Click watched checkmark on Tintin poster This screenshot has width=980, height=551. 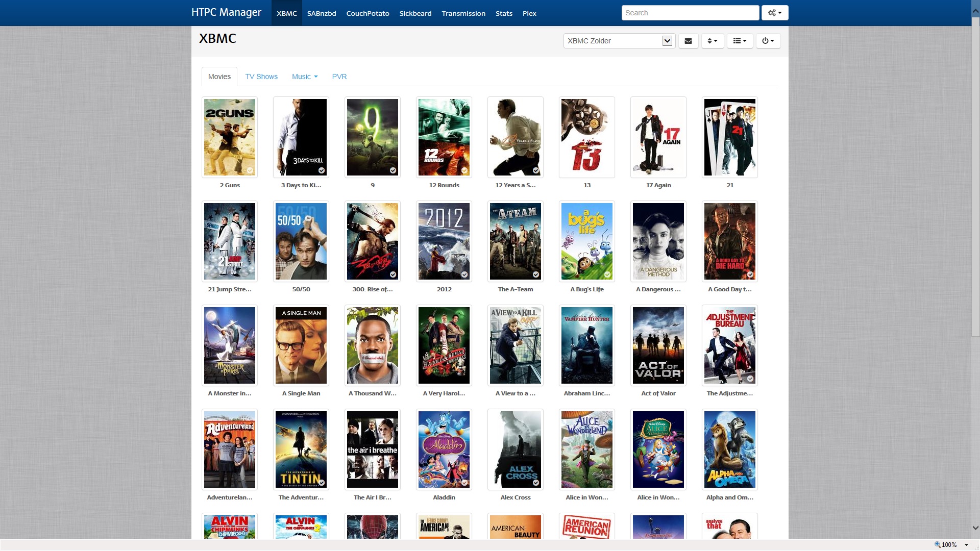[x=322, y=483]
